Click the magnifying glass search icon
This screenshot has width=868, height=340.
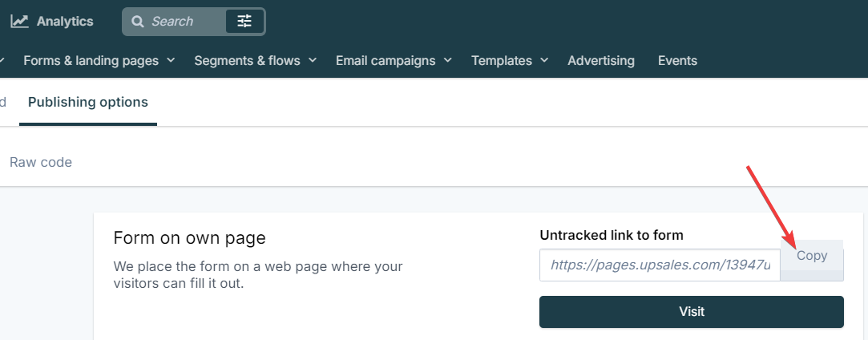pos(137,22)
